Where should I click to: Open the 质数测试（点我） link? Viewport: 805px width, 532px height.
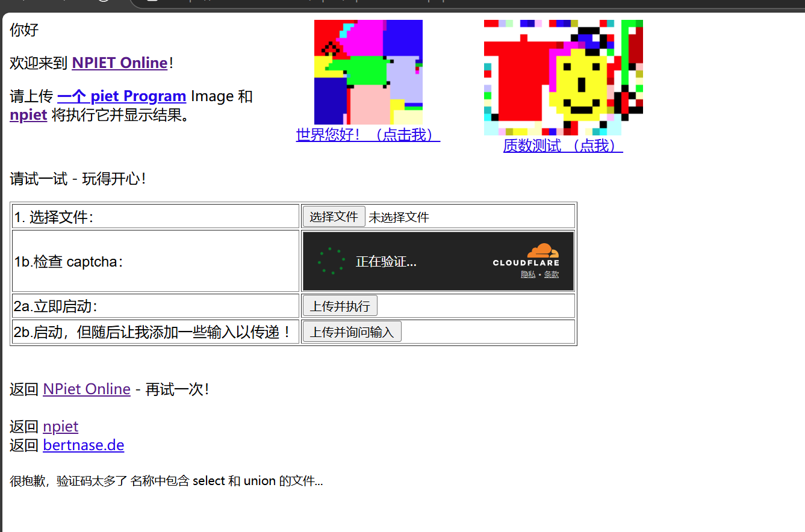pos(563,146)
